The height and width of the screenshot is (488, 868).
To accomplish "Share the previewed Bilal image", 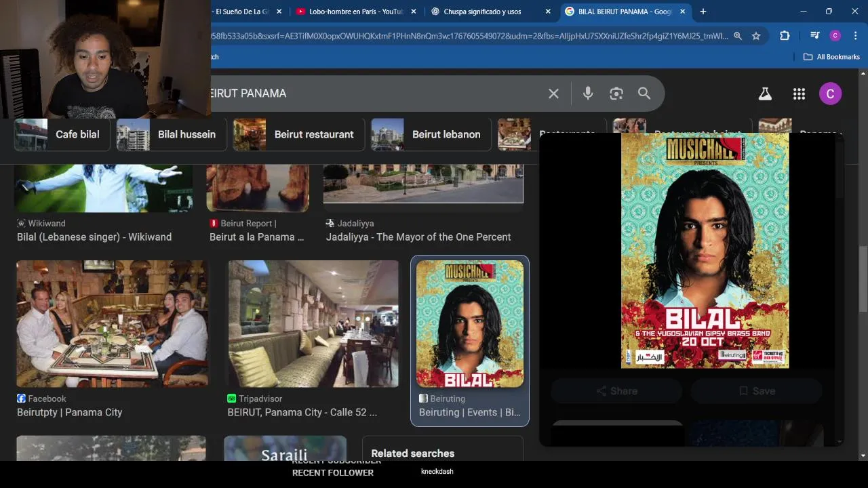I will click(616, 391).
